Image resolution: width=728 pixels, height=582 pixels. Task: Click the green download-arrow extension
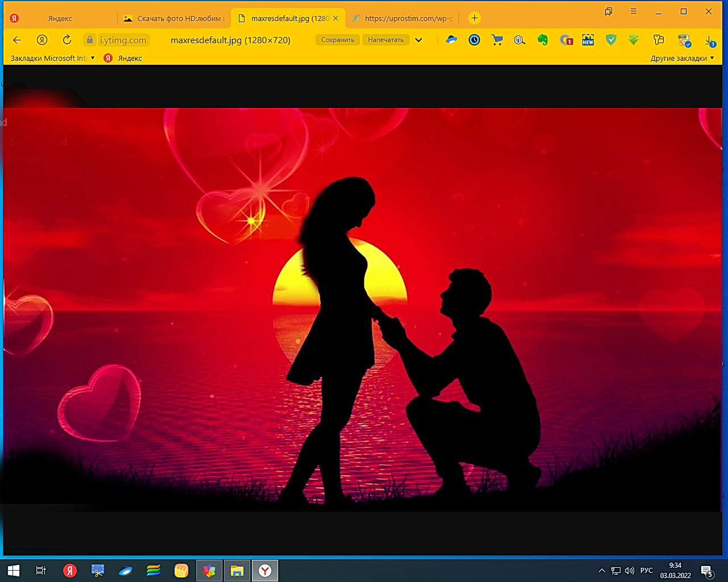[634, 40]
